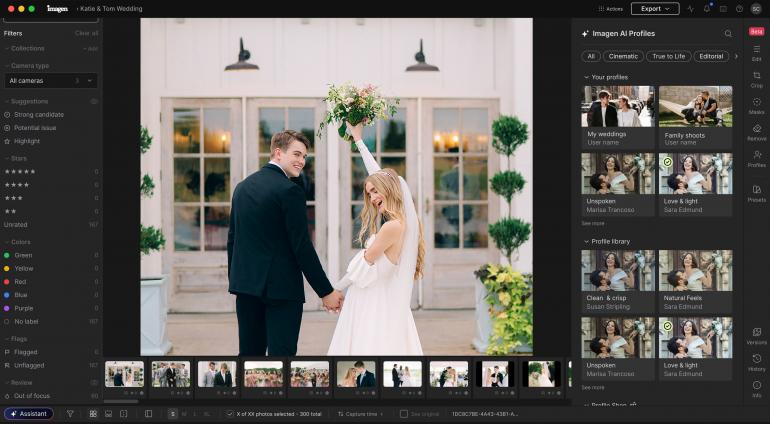
Task: Click Clear all filters
Action: tap(86, 33)
